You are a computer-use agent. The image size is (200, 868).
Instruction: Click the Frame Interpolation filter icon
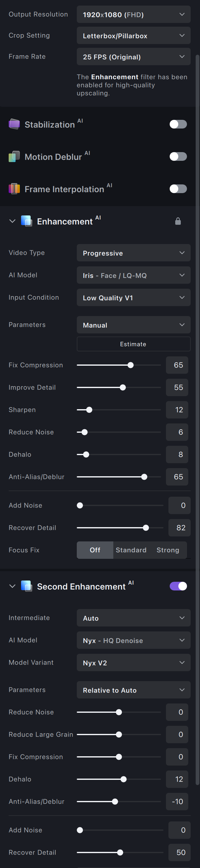[14, 189]
